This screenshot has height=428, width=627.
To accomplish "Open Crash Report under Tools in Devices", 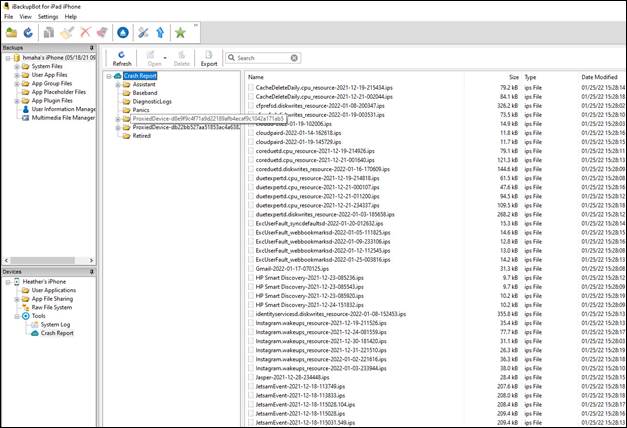I will 55,333.
